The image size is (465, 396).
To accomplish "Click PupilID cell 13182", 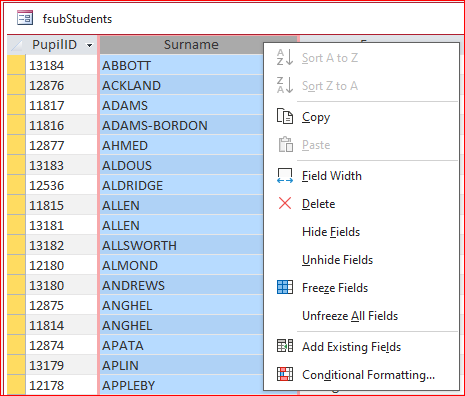I will click(61, 245).
